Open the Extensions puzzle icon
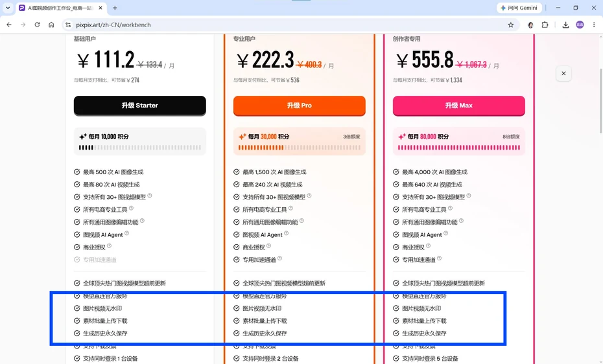The height and width of the screenshot is (364, 603). coord(545,25)
